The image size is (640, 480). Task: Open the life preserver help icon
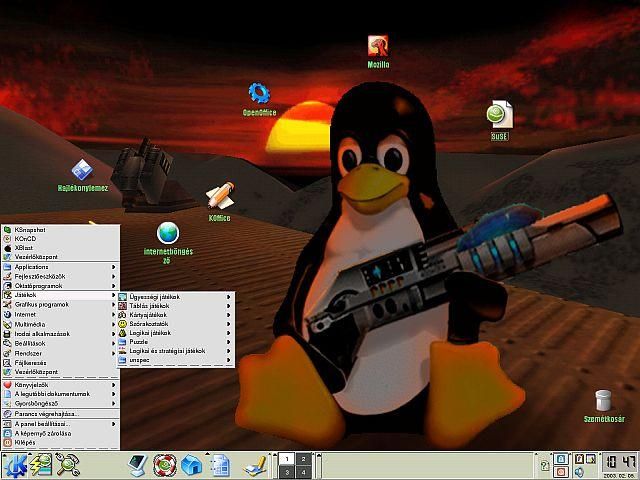pos(164,465)
